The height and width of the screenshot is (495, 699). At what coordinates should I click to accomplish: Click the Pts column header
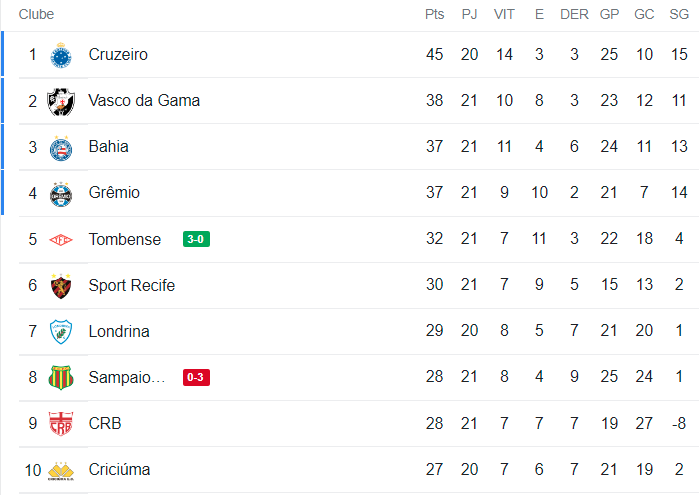coord(434,14)
